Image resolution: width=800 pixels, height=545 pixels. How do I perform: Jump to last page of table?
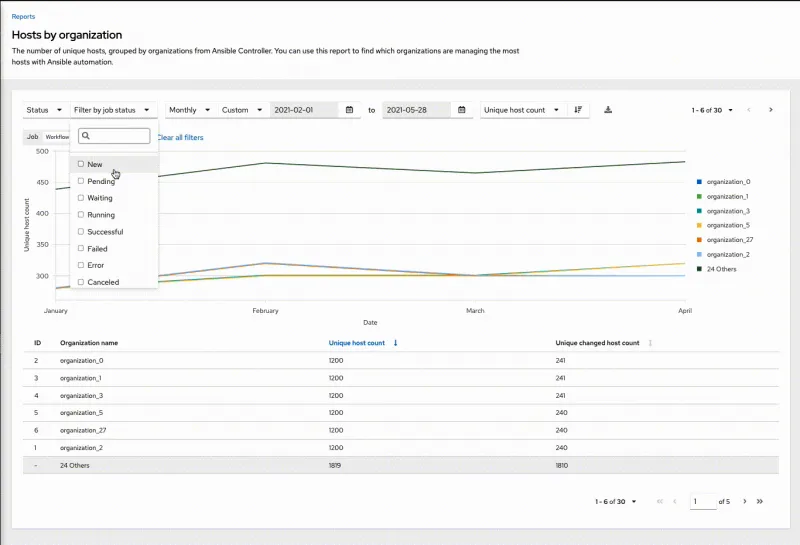(x=760, y=501)
